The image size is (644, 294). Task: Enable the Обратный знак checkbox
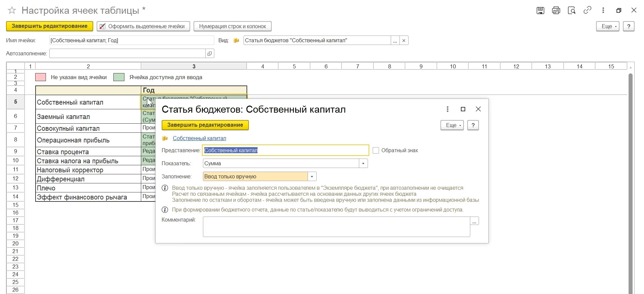click(x=376, y=151)
